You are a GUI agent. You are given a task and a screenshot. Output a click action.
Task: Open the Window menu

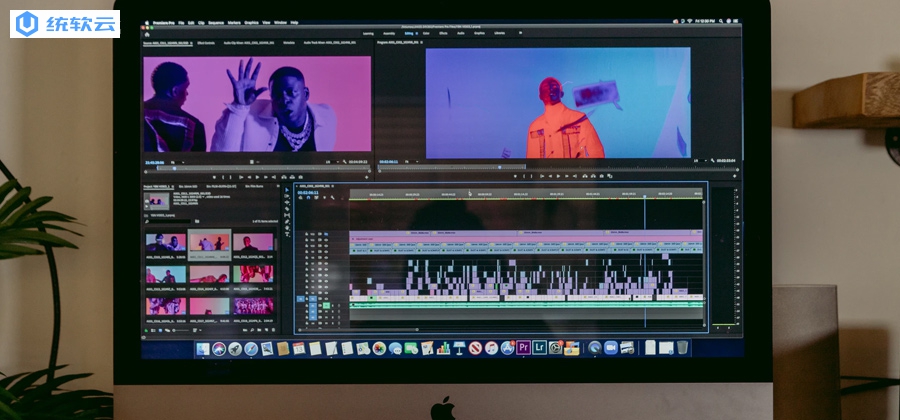(x=280, y=22)
